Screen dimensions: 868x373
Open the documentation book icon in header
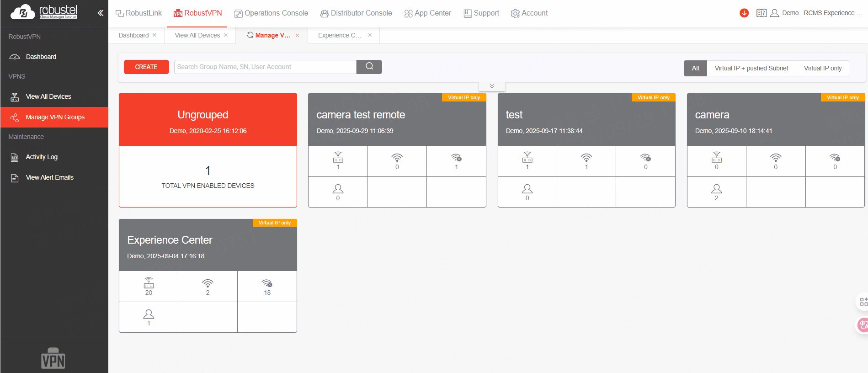click(x=761, y=13)
